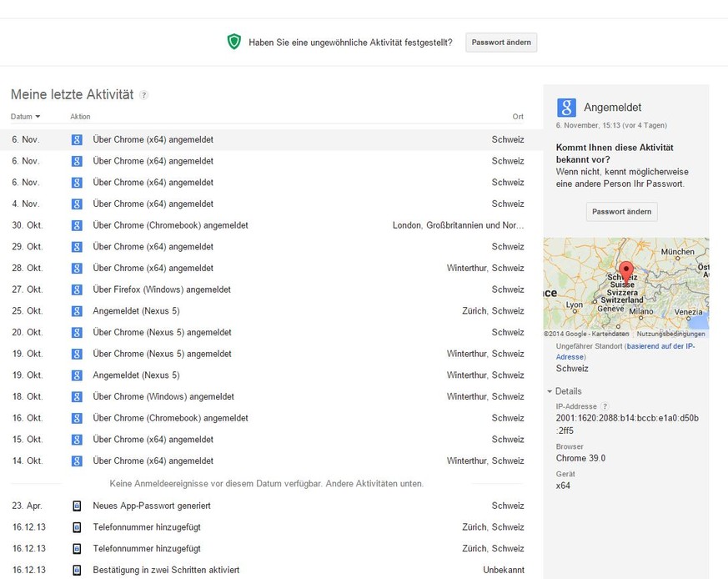This screenshot has width=728, height=579.
Task: Click Google icon on 15. Okt. row
Action: tap(77, 440)
